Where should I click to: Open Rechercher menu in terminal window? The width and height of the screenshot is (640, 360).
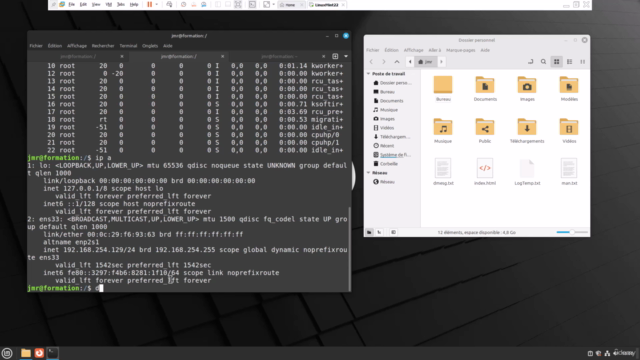click(x=103, y=46)
